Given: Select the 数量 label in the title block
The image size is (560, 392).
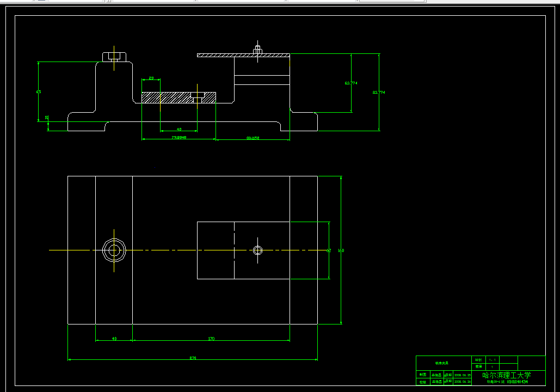Looking at the screenshot, I should pyautogui.click(x=478, y=366).
